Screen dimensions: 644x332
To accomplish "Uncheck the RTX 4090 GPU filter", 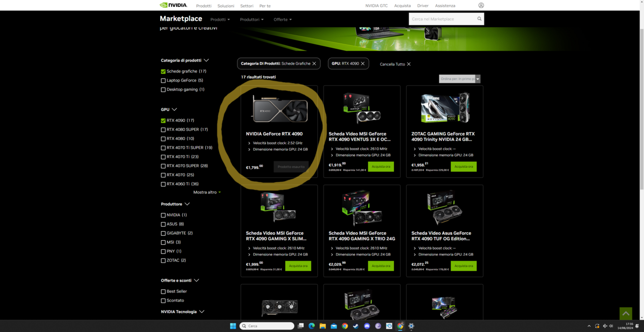I will (x=163, y=121).
